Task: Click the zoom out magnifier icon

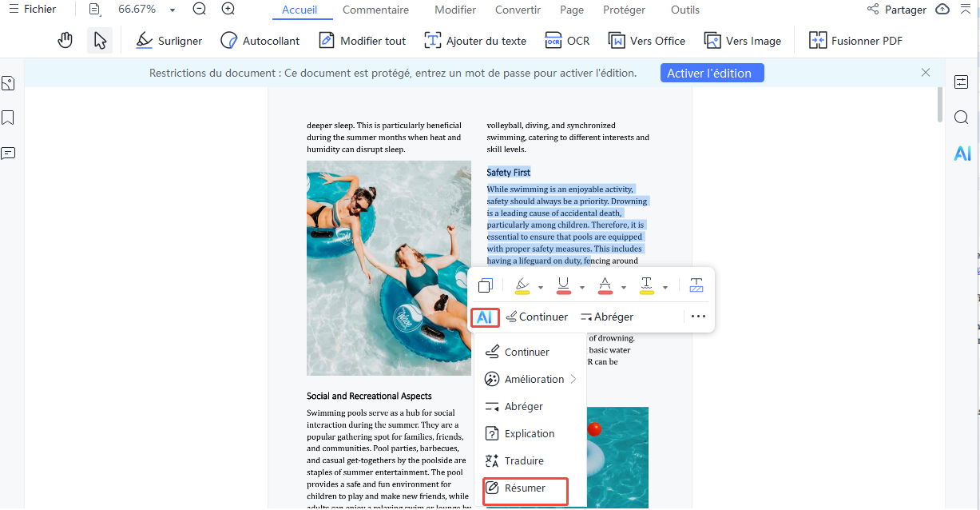Action: click(x=200, y=10)
